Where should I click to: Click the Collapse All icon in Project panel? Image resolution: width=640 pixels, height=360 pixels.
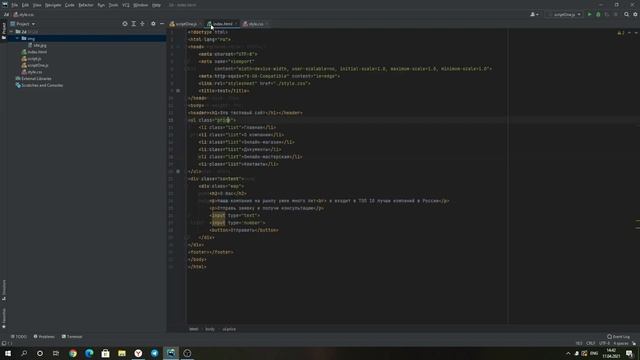tap(142, 24)
